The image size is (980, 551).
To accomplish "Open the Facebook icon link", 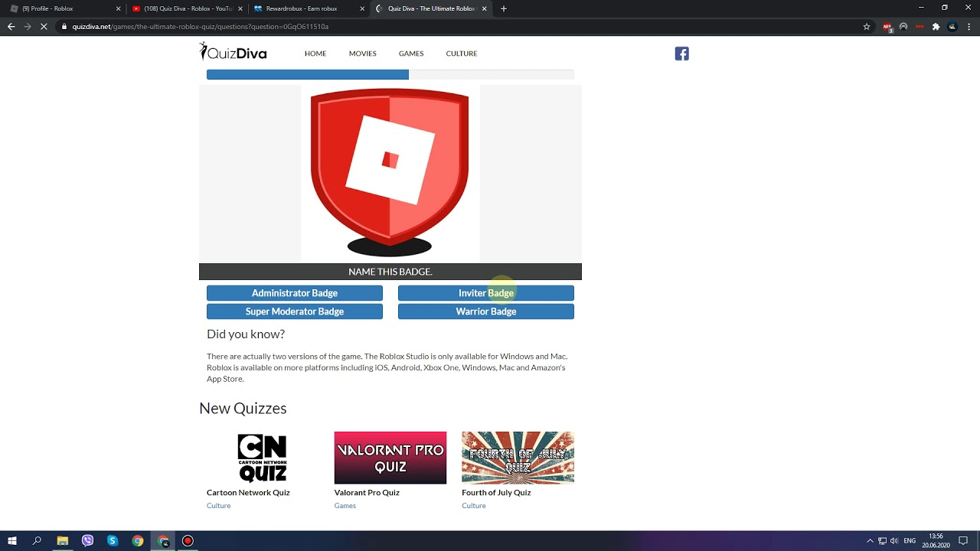I will tap(681, 54).
